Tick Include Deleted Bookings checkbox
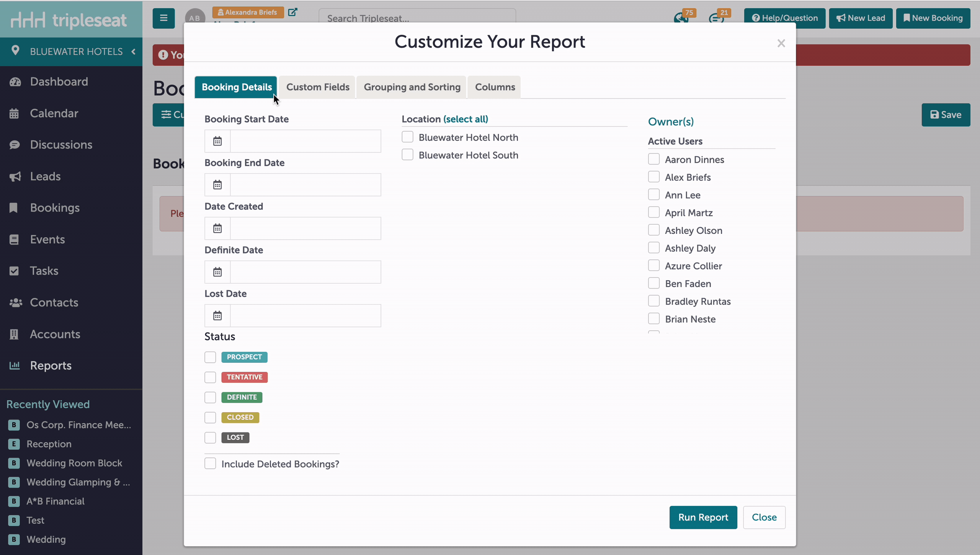The width and height of the screenshot is (980, 555). [210, 464]
